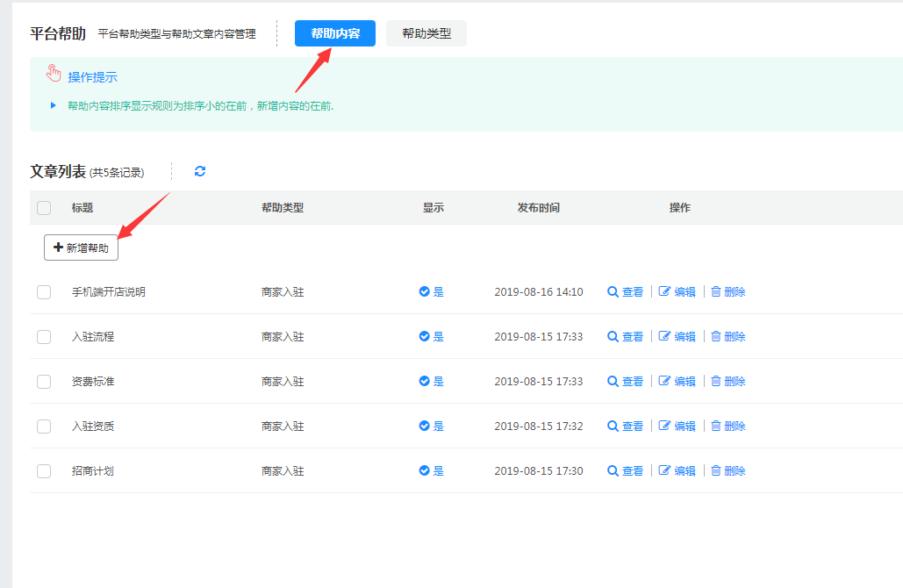Click trash delete icon for 资费标准
Viewport: 903px width, 588px height.
[x=716, y=381]
